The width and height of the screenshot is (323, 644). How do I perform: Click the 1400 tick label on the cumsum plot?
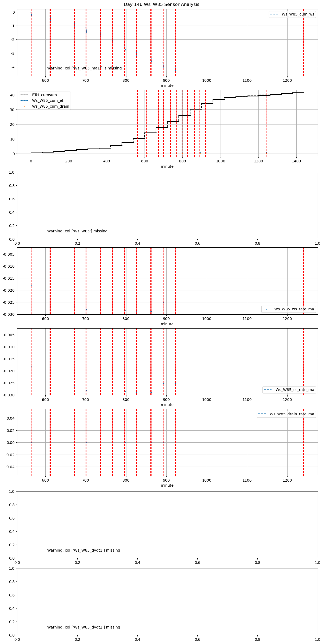point(296,161)
